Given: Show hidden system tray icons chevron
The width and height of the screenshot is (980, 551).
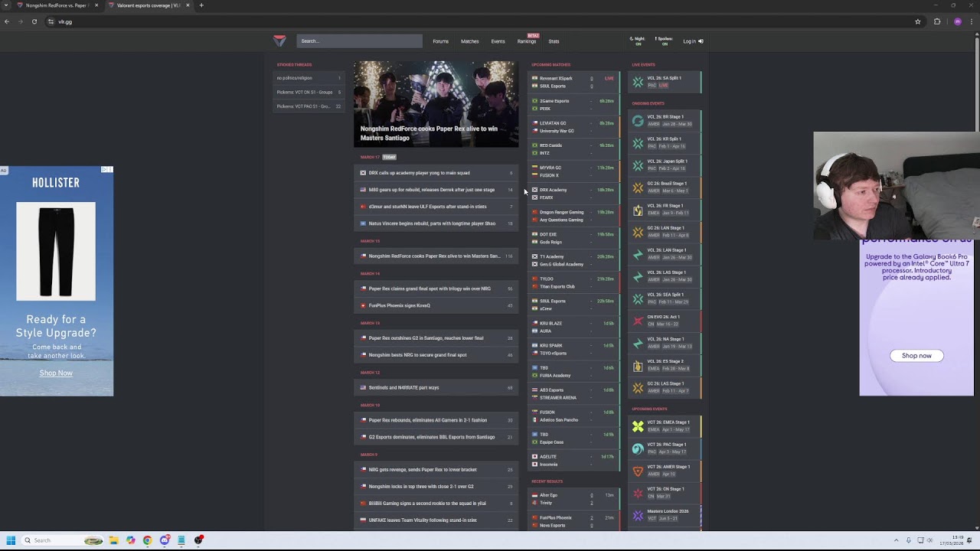Looking at the screenshot, I should (896, 540).
